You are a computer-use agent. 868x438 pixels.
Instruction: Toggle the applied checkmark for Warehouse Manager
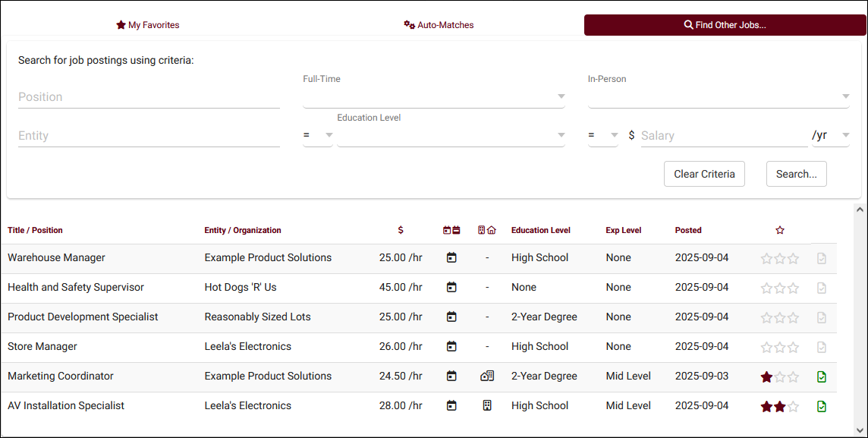coord(822,259)
